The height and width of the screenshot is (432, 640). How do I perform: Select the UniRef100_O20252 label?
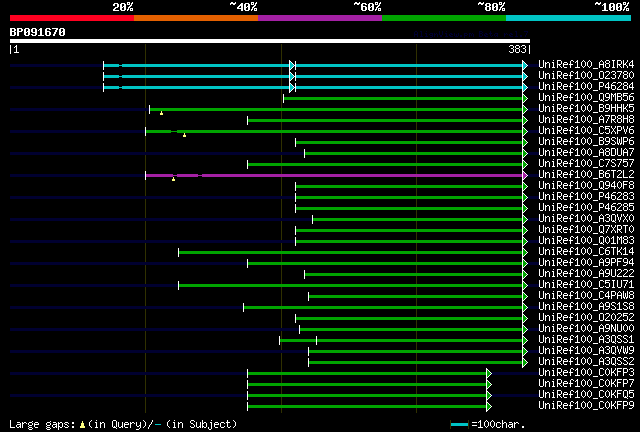(586, 318)
